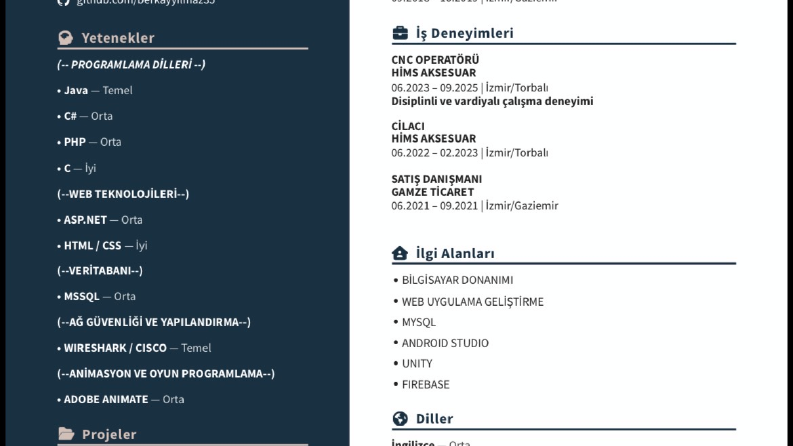
Task: Click the CİLACI job title
Action: click(408, 126)
